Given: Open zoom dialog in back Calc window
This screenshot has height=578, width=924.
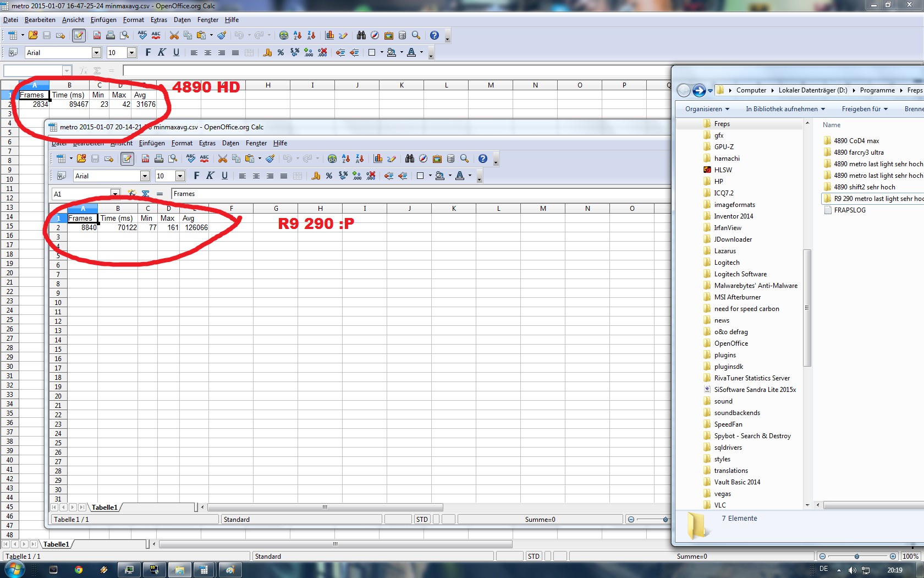Looking at the screenshot, I should [416, 35].
